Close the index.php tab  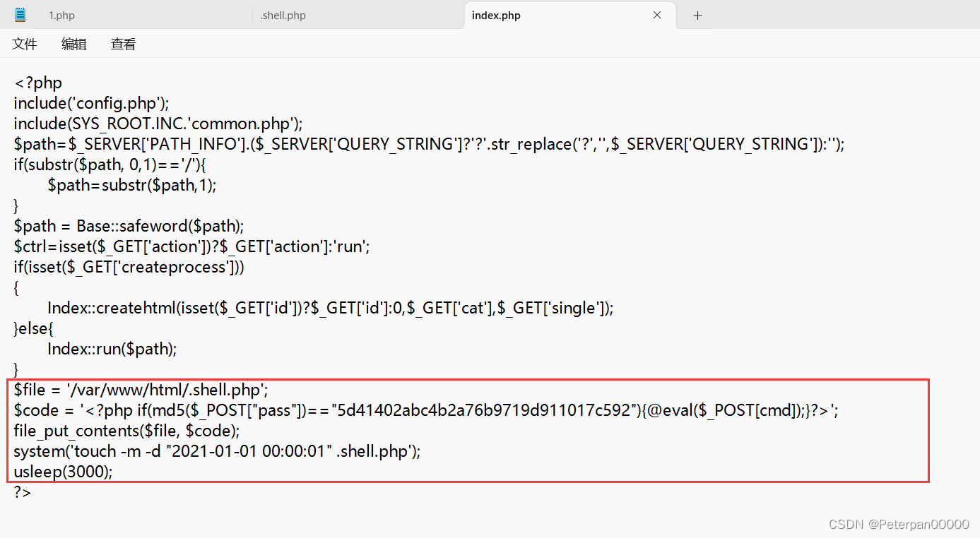point(657,15)
